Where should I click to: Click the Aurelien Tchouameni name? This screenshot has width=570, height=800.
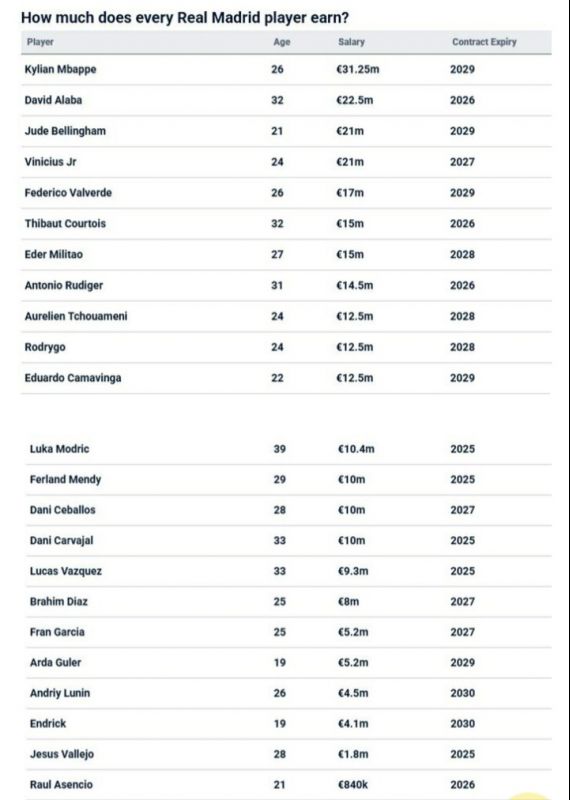click(x=76, y=316)
